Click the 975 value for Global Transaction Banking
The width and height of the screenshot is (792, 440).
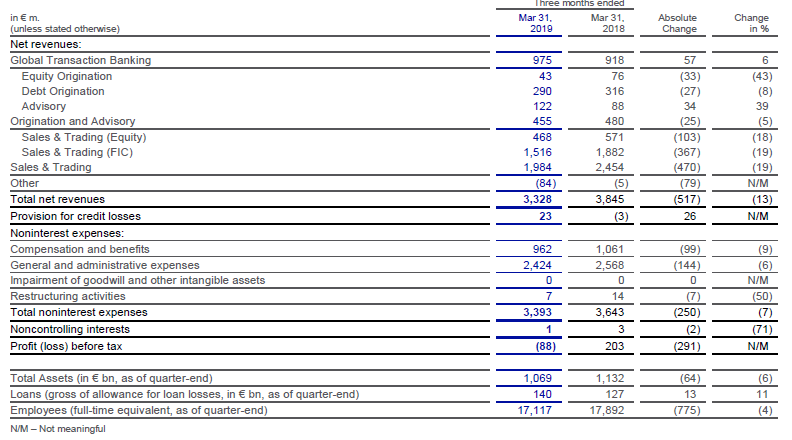[x=542, y=60]
